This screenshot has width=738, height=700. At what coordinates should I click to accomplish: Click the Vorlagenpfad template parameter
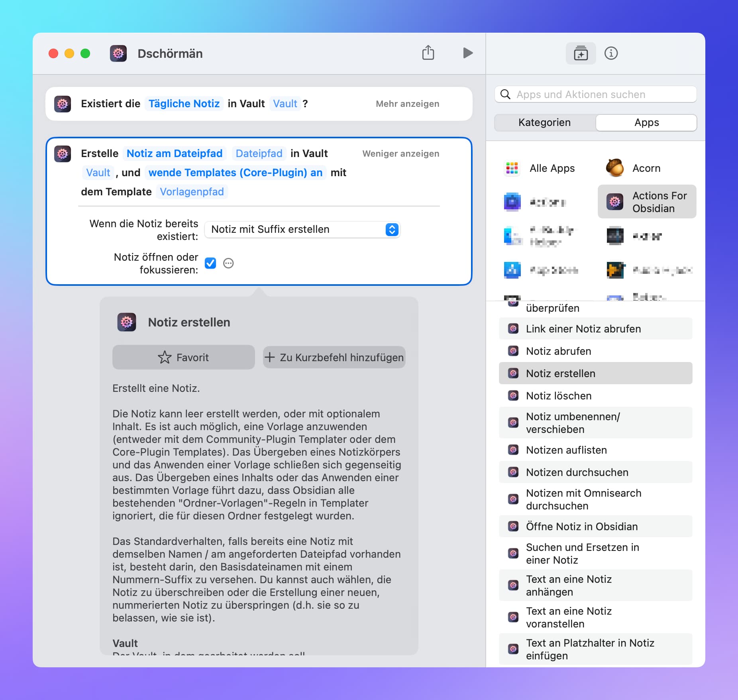pos(192,192)
